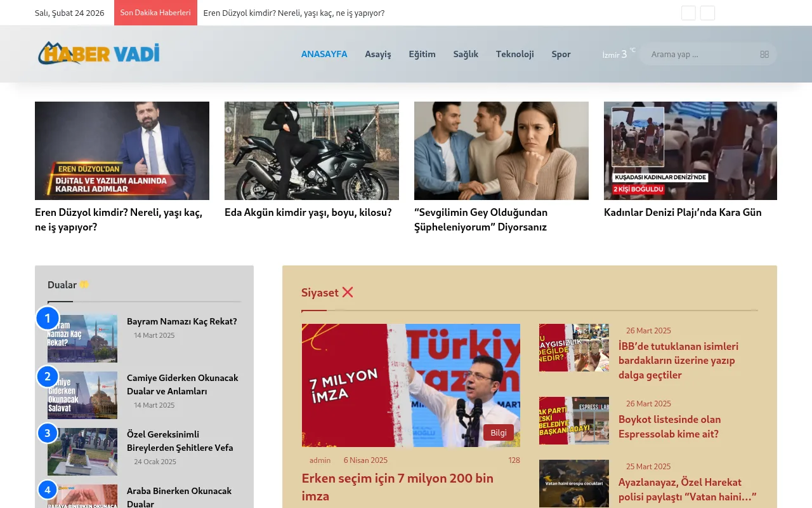The image size is (812, 508).
Task: Click the admin author icon under the İmza article
Action: 308,460
